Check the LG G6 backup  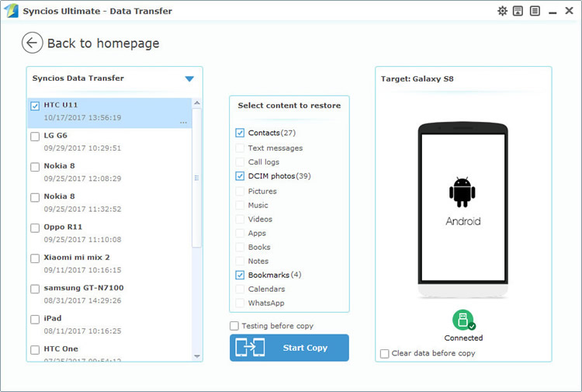pos(35,137)
